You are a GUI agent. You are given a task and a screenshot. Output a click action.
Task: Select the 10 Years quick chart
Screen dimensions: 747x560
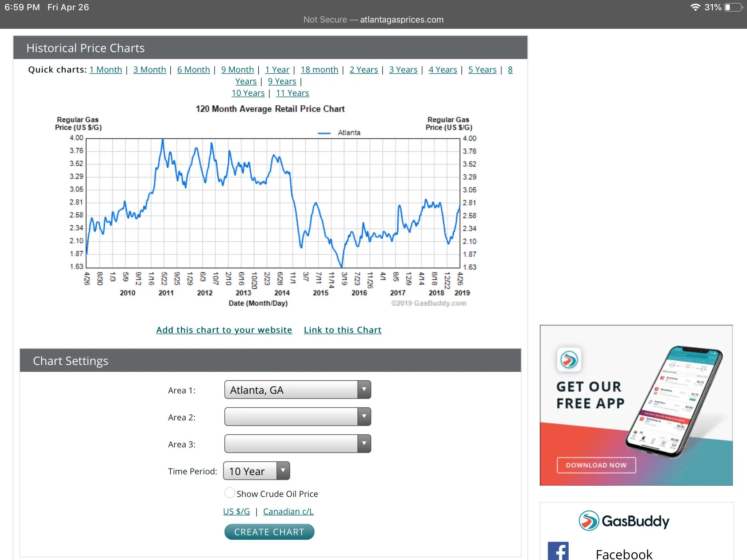(248, 93)
